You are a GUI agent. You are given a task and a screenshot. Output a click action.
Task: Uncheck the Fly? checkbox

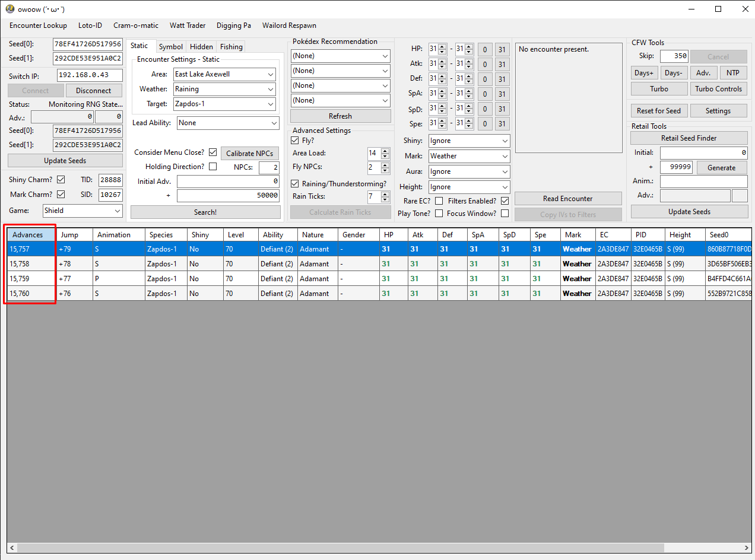(295, 141)
